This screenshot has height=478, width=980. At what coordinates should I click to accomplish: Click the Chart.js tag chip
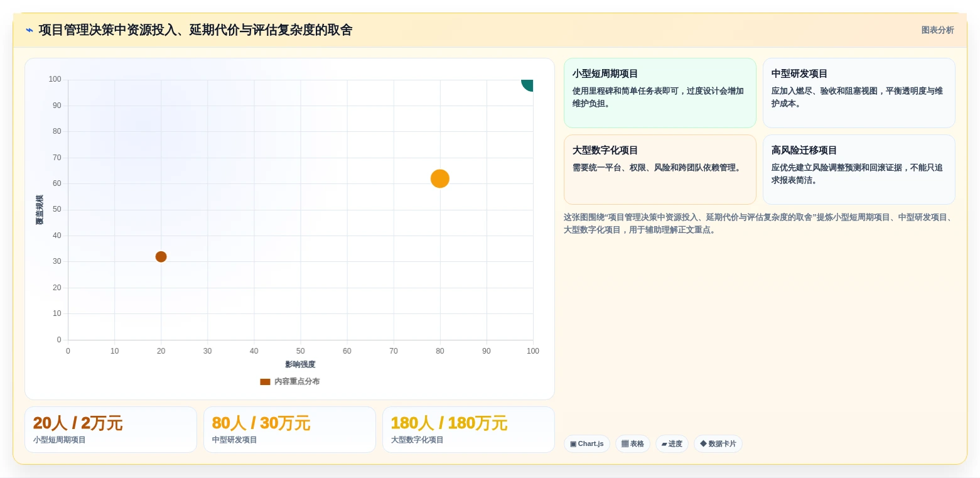587,444
